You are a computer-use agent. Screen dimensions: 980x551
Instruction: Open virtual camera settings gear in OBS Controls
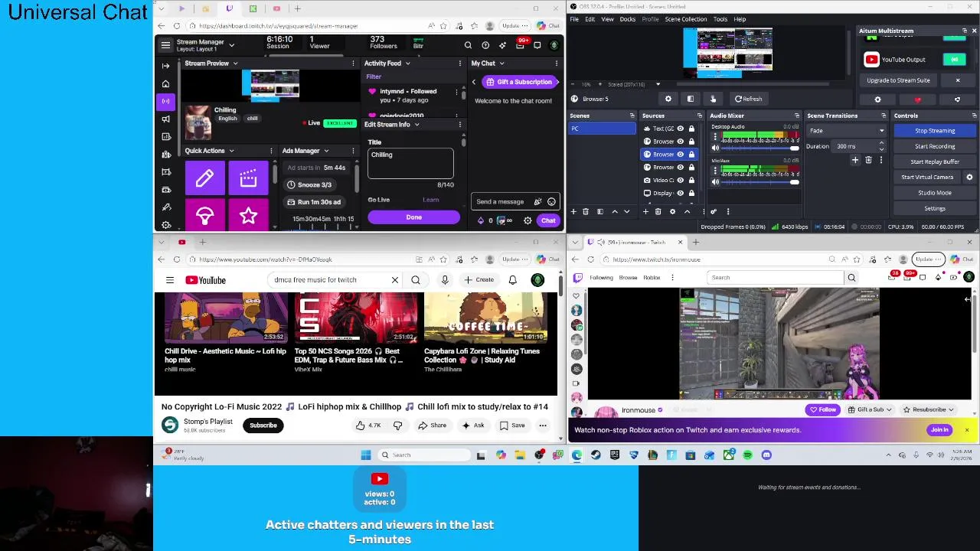click(969, 177)
